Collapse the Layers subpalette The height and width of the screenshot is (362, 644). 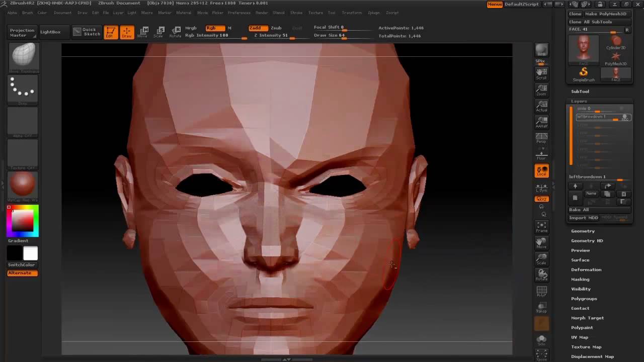click(x=579, y=101)
